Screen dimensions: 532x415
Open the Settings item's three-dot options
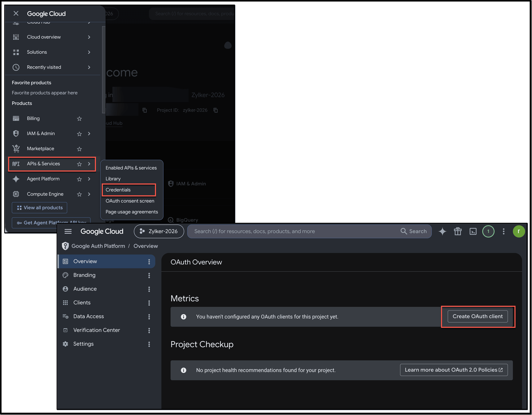click(149, 344)
